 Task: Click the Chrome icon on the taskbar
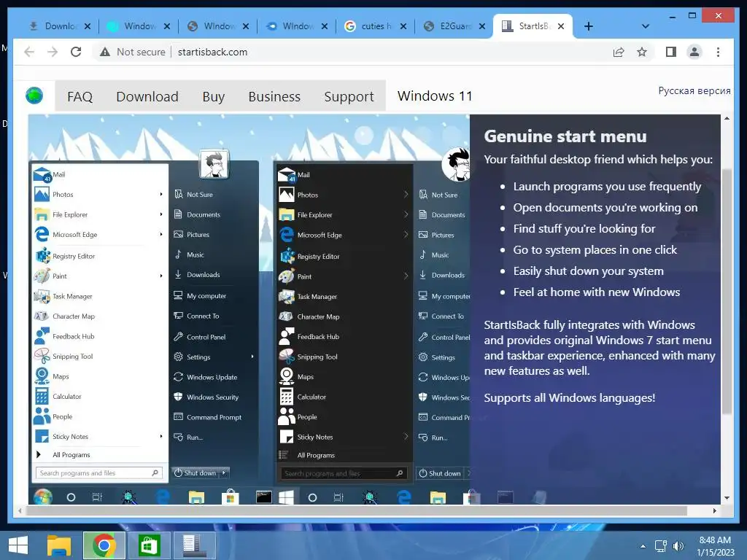click(104, 545)
